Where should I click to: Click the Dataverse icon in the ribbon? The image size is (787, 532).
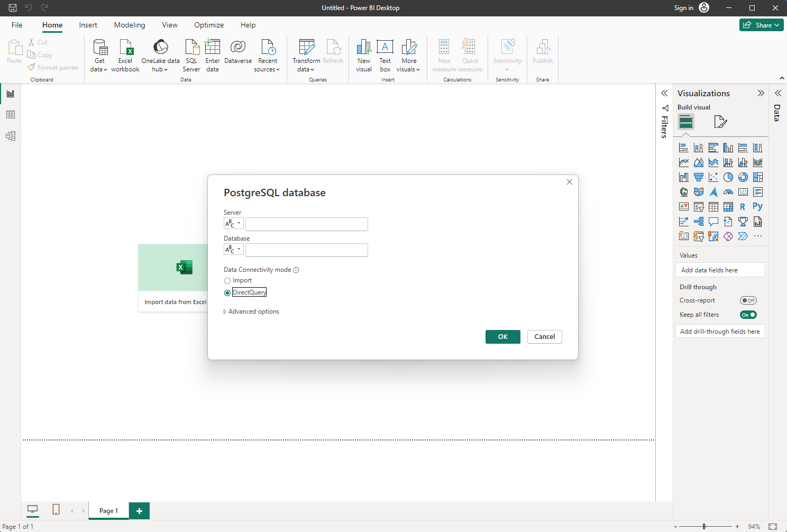click(238, 52)
